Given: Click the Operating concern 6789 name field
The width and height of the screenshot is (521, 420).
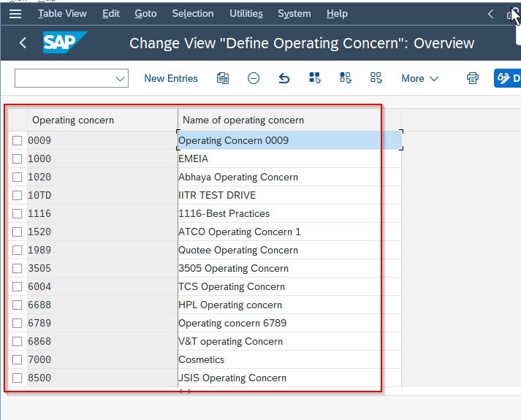Looking at the screenshot, I should pyautogui.click(x=289, y=323).
